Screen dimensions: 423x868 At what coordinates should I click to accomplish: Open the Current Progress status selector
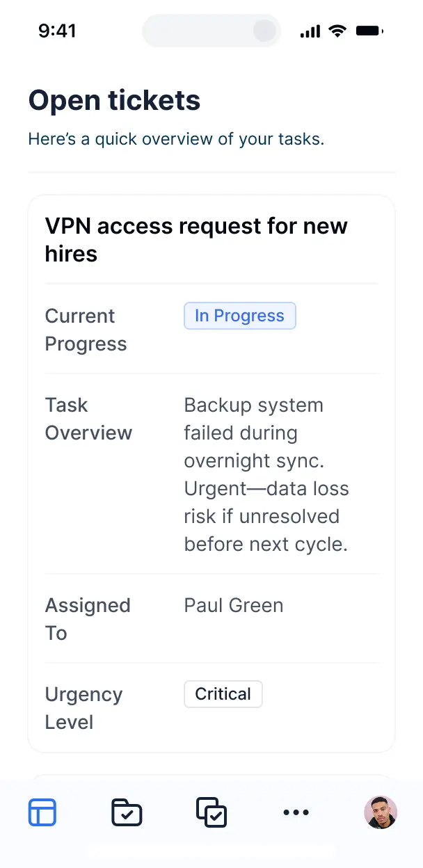[239, 316]
